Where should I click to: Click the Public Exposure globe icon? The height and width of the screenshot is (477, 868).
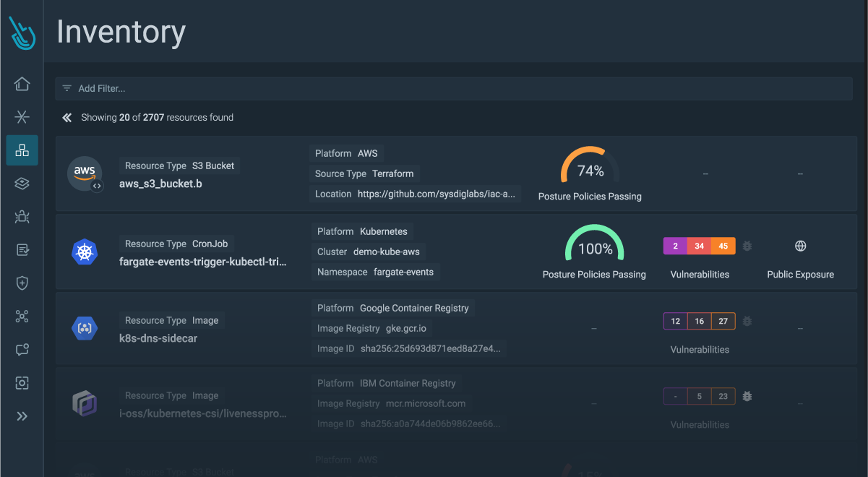coord(801,246)
